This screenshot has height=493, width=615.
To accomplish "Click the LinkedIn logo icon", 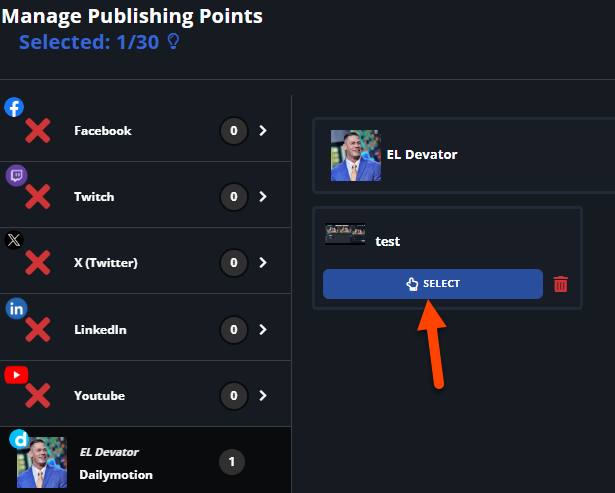I will tap(16, 309).
